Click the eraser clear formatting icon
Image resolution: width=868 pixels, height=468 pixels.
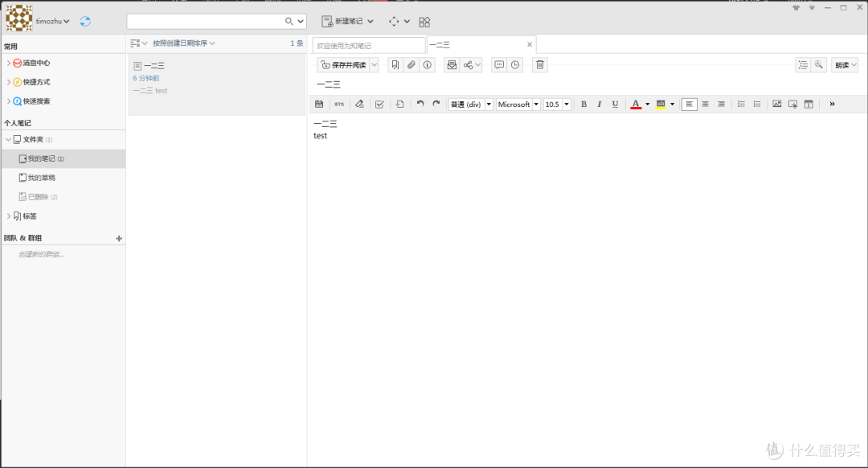tap(359, 104)
